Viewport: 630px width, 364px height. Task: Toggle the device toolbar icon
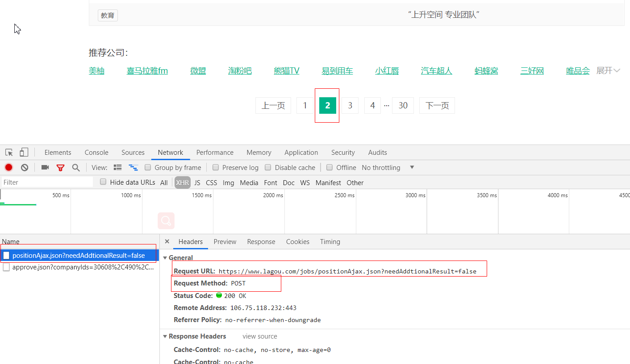[24, 153]
